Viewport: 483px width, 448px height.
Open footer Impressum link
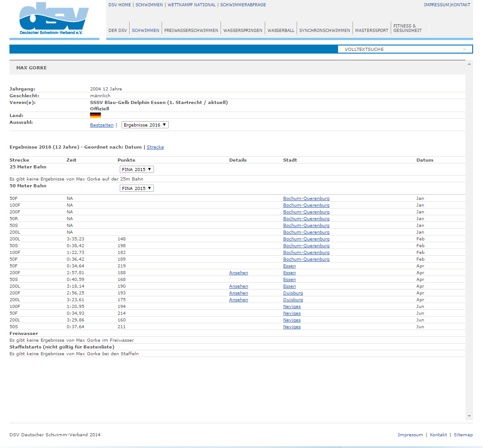411,435
